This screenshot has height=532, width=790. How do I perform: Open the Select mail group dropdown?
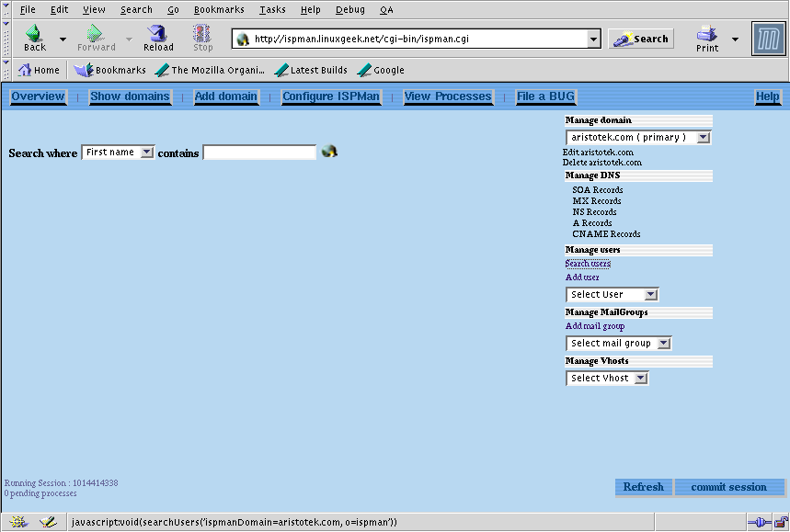point(619,344)
